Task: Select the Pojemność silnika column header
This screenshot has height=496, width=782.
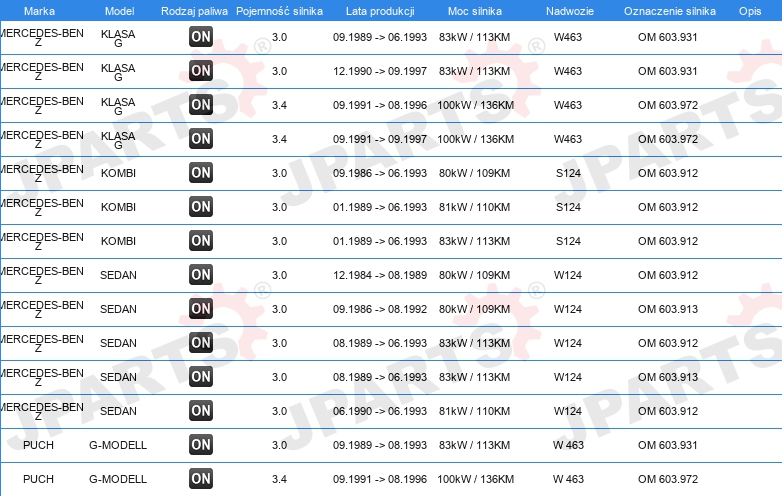Action: click(x=279, y=11)
